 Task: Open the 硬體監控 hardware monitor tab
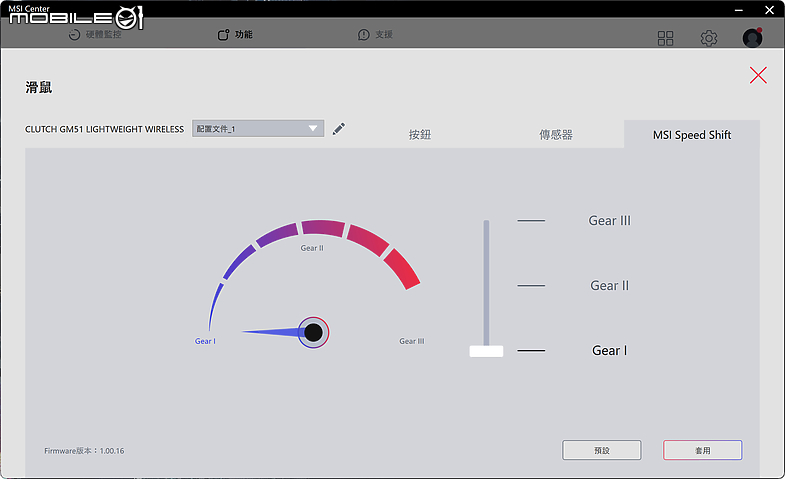pos(95,35)
